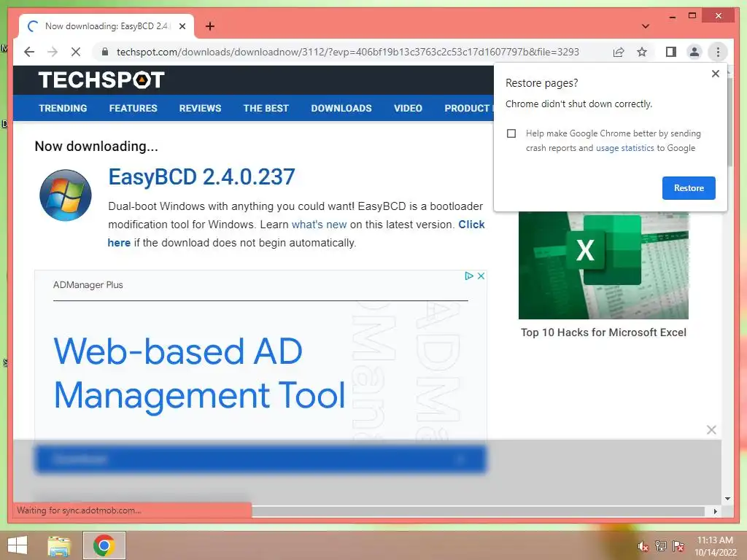Click the network tray icon

point(661,546)
